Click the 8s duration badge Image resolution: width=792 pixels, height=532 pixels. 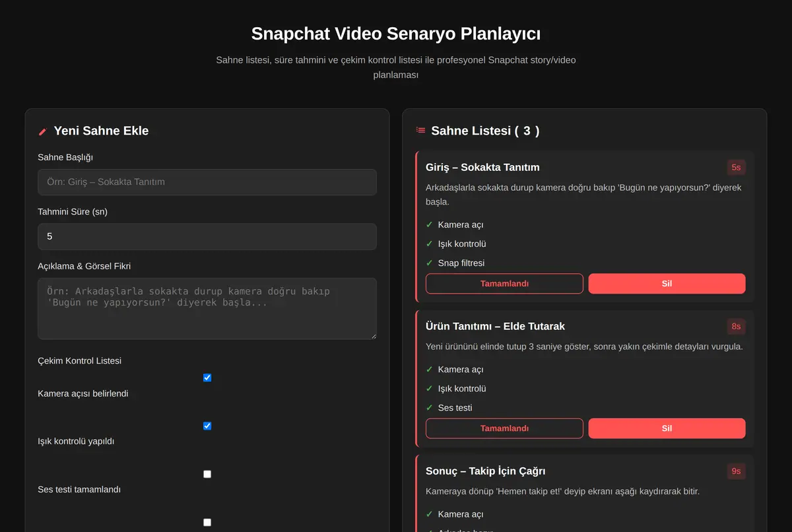coord(736,326)
